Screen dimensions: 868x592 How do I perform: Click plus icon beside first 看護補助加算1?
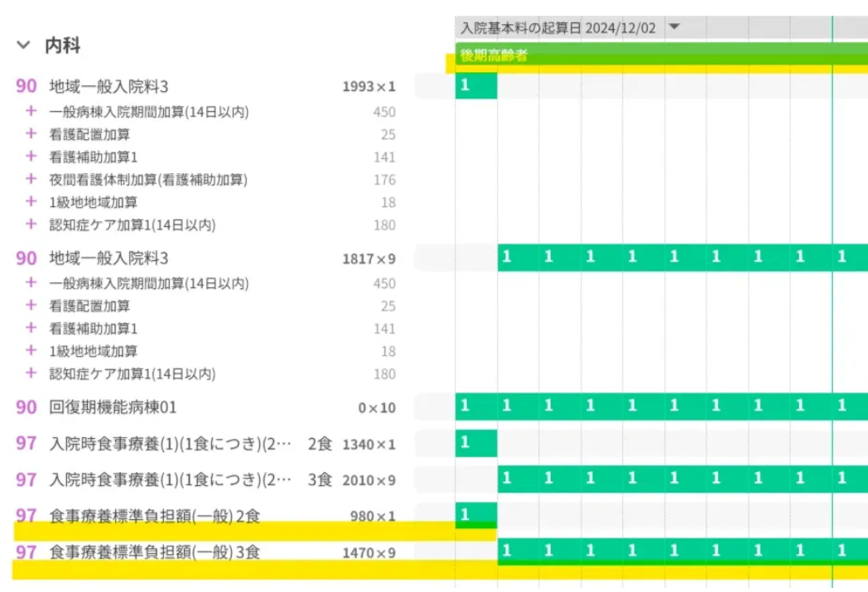tap(31, 156)
